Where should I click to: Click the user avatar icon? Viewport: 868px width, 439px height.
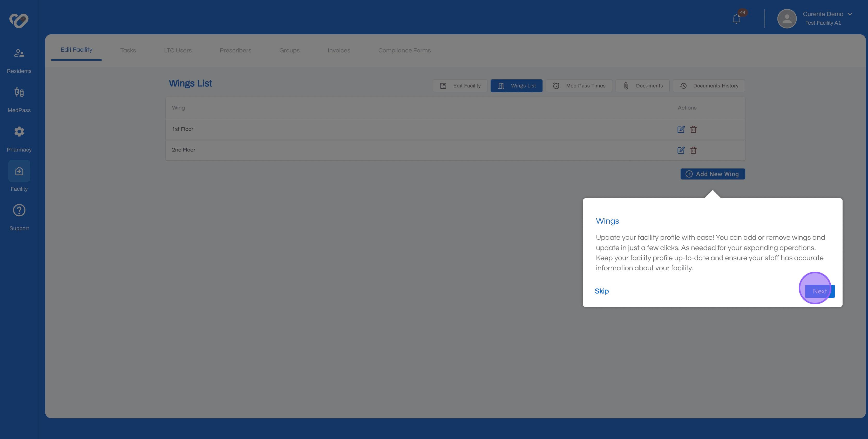[x=787, y=18]
